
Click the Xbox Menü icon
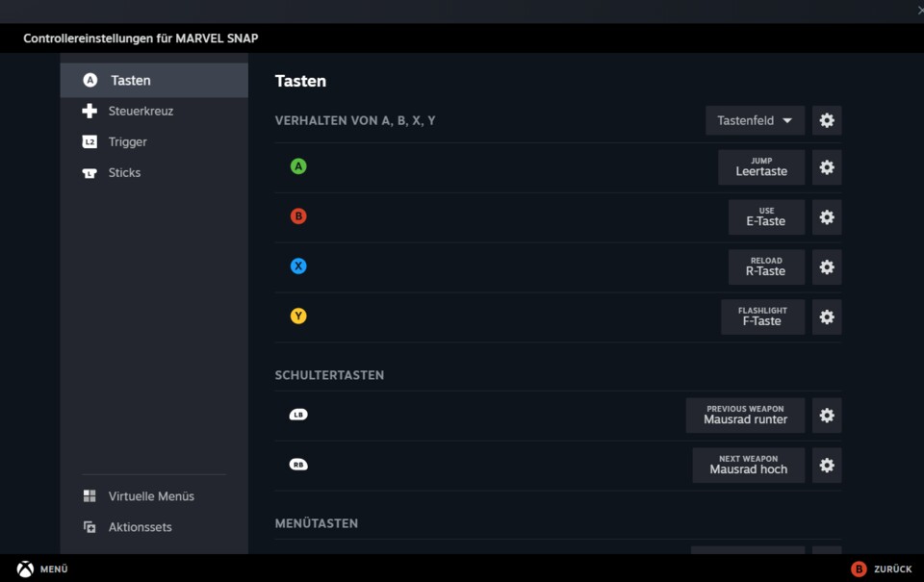tap(25, 569)
